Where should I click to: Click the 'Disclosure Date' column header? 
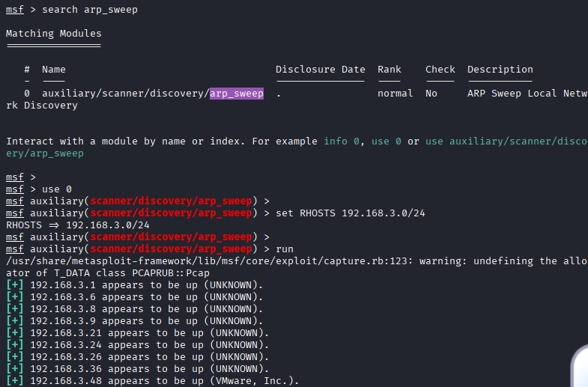point(321,70)
